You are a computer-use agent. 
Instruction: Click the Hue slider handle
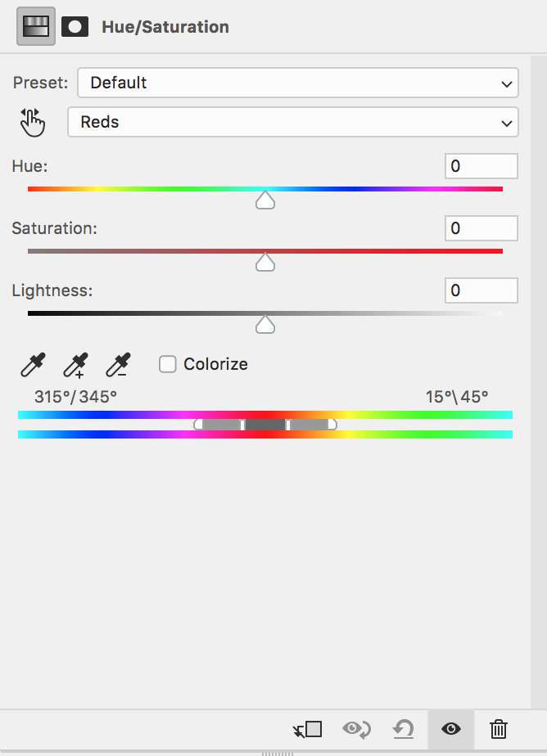264,200
